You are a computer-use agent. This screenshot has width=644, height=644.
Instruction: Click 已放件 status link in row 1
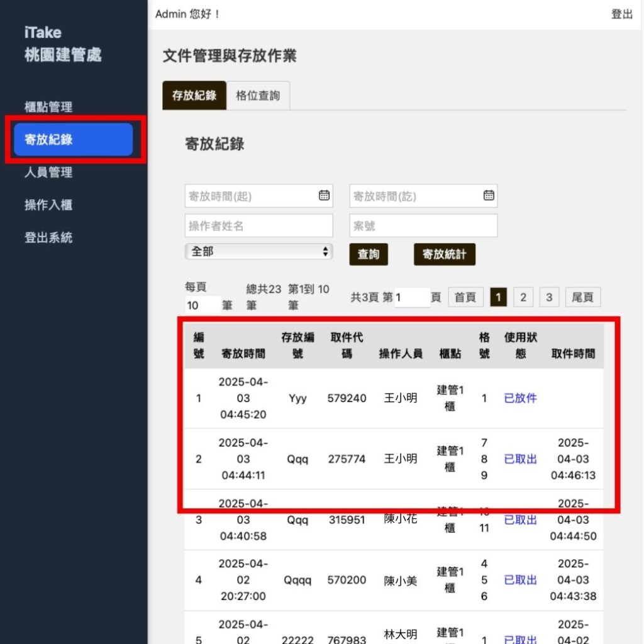[x=520, y=398]
